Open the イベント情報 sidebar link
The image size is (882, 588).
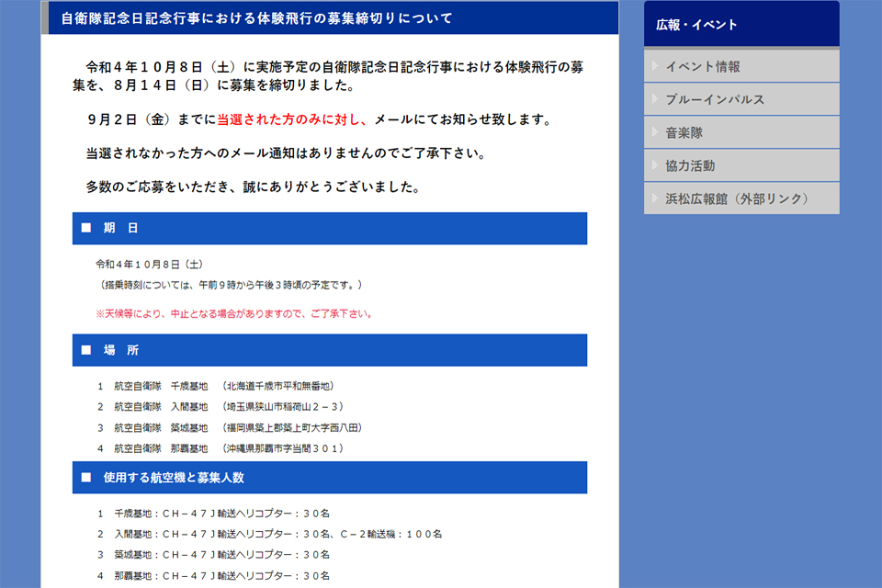coord(741,66)
